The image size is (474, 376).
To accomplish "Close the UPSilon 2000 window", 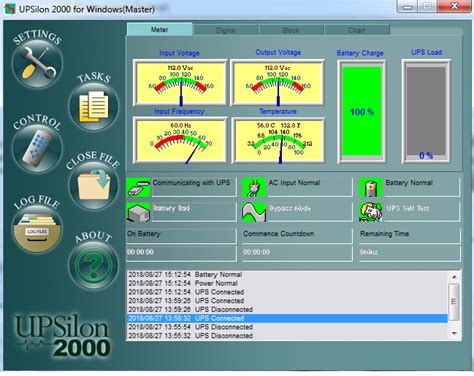I will click(454, 6).
